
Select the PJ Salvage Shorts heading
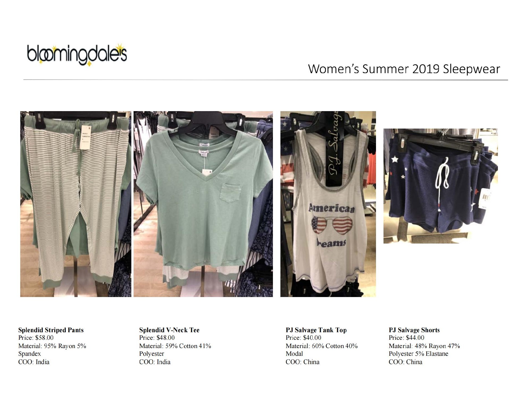(x=414, y=330)
